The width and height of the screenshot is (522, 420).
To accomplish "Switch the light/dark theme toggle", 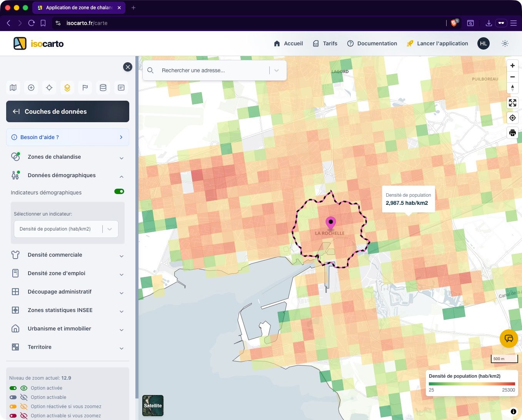I will point(505,43).
